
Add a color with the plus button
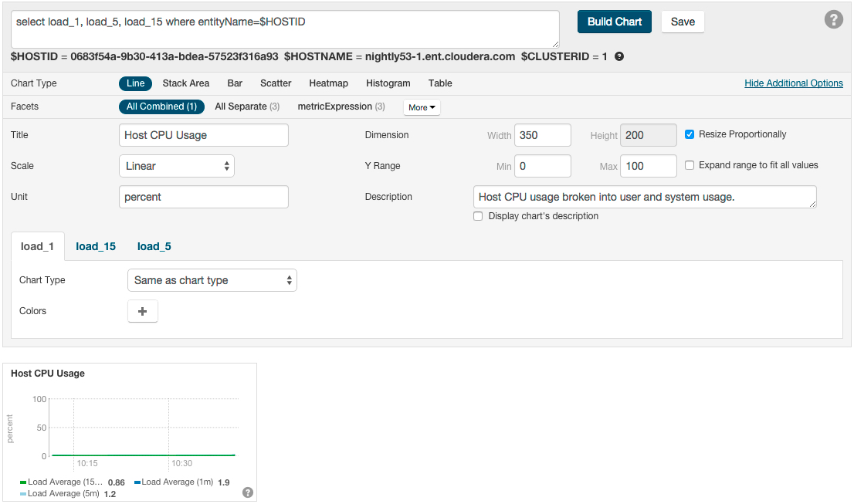tap(142, 311)
